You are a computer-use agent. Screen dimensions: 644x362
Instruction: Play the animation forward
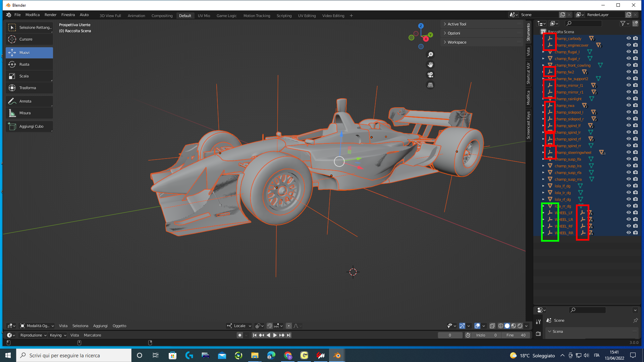click(x=275, y=335)
